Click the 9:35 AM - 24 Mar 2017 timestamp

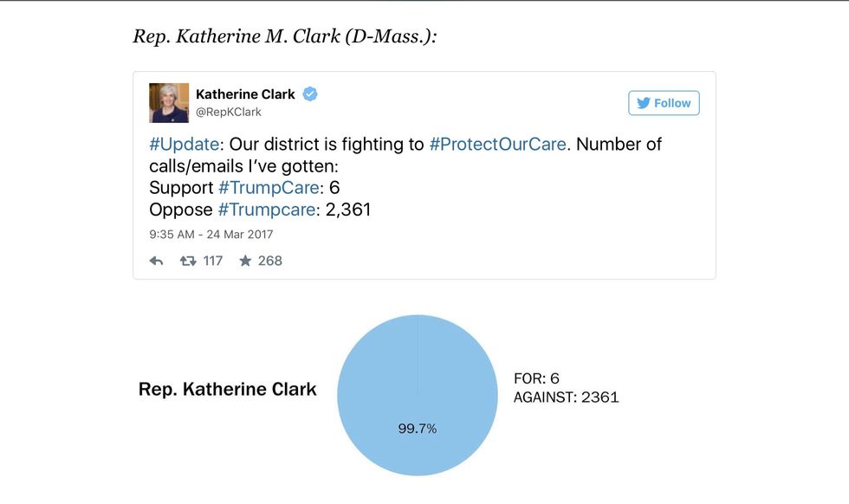pyautogui.click(x=211, y=234)
